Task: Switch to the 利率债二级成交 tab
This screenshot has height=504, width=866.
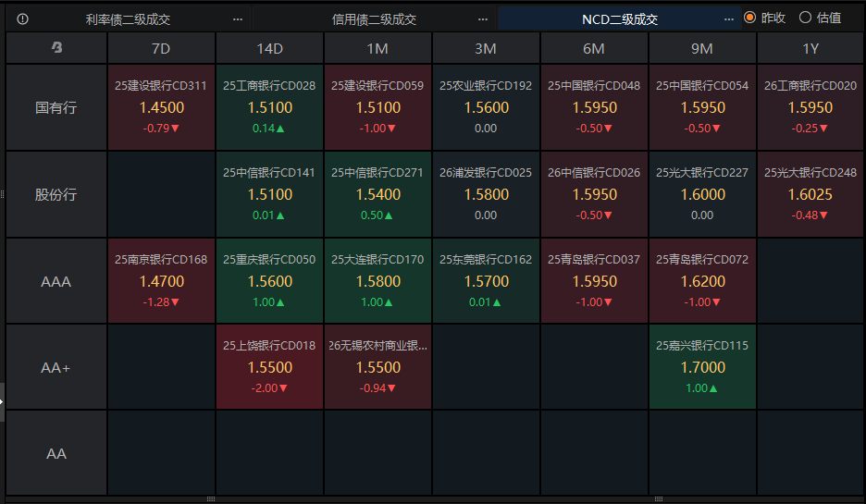Action: click(128, 19)
